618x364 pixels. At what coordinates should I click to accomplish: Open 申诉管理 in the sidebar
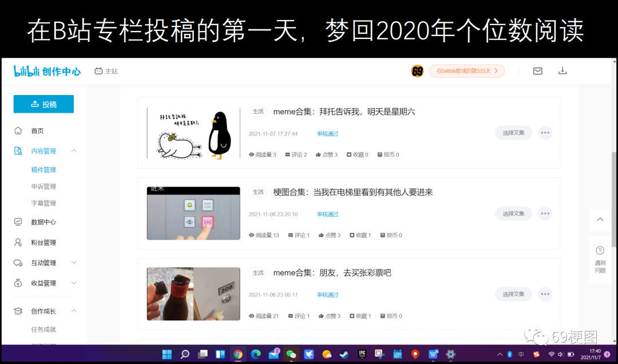(43, 187)
